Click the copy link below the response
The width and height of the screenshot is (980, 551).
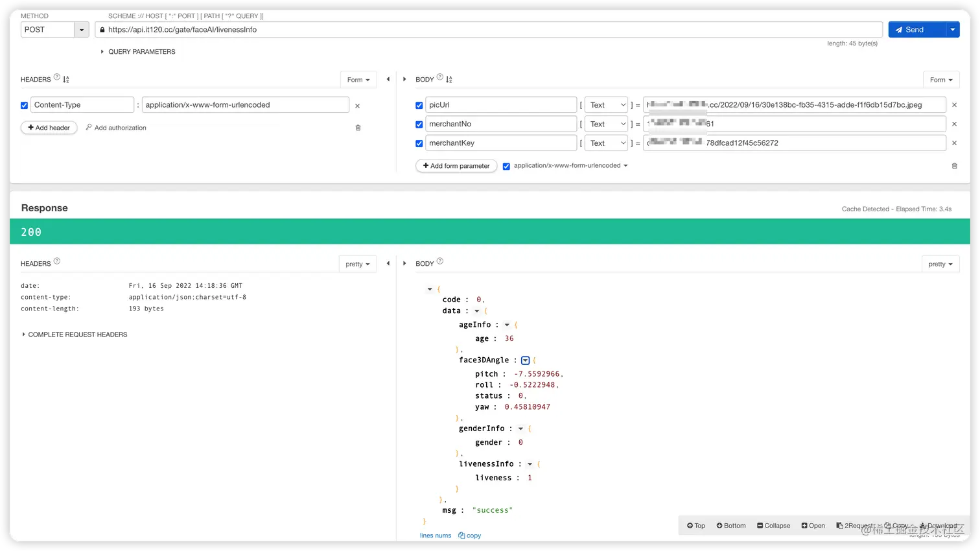coord(470,536)
